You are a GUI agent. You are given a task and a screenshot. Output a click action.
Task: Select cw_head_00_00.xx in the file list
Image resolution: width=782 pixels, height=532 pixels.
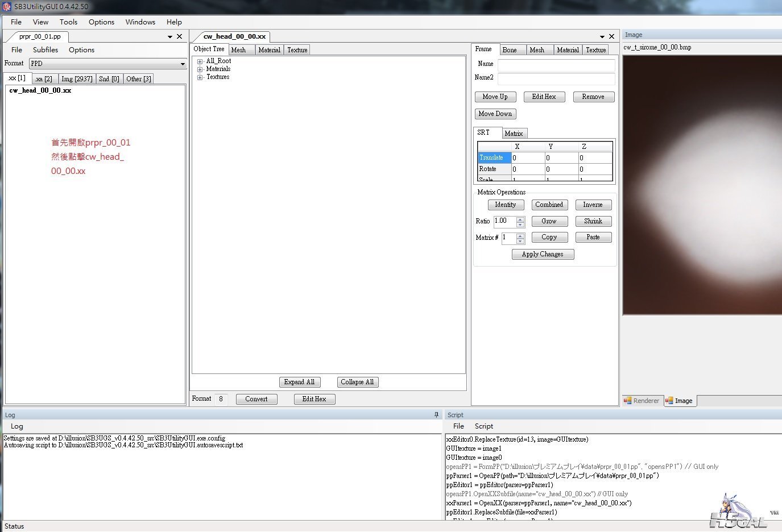(x=40, y=90)
